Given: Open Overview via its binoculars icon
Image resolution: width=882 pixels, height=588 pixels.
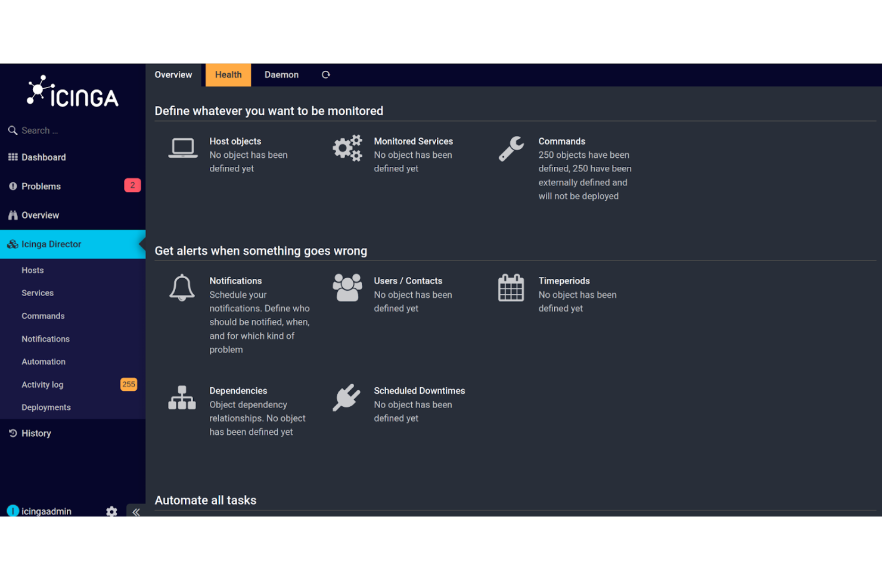Looking at the screenshot, I should [13, 215].
